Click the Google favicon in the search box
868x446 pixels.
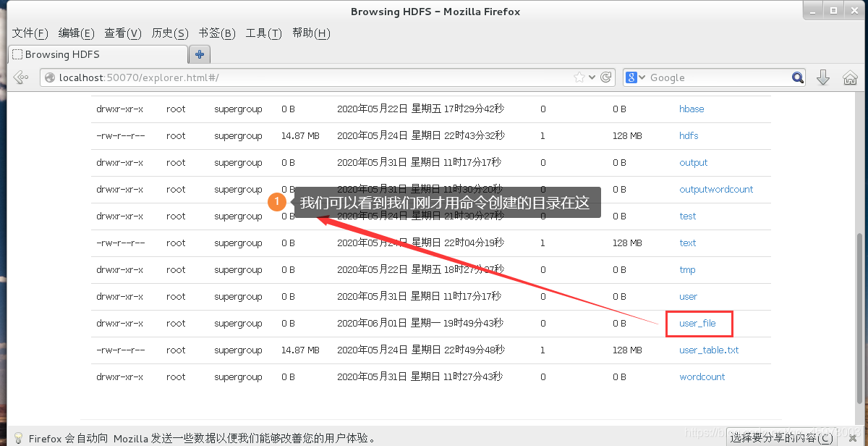coord(631,77)
